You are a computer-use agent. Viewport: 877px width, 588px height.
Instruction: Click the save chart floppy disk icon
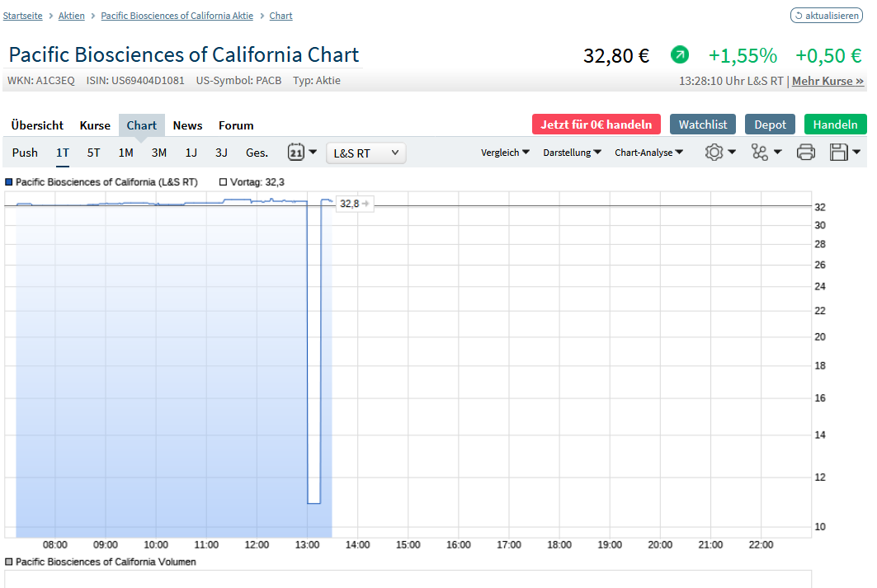[839, 153]
